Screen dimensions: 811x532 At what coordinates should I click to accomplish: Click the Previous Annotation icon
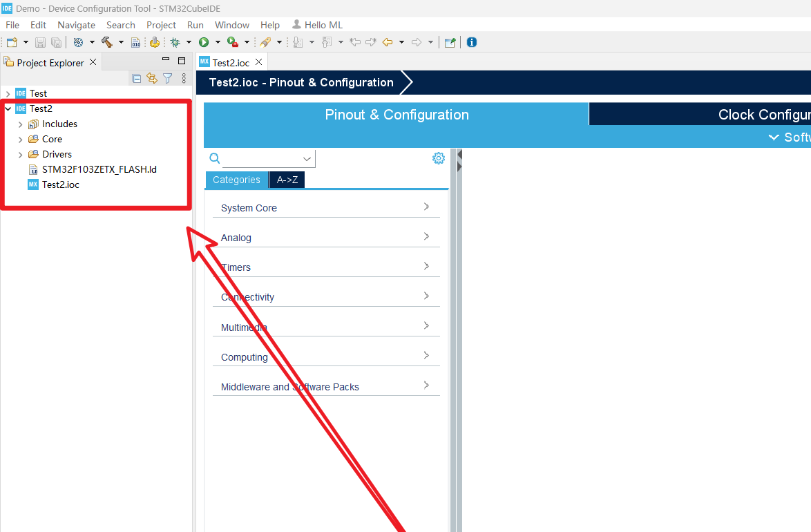point(327,42)
